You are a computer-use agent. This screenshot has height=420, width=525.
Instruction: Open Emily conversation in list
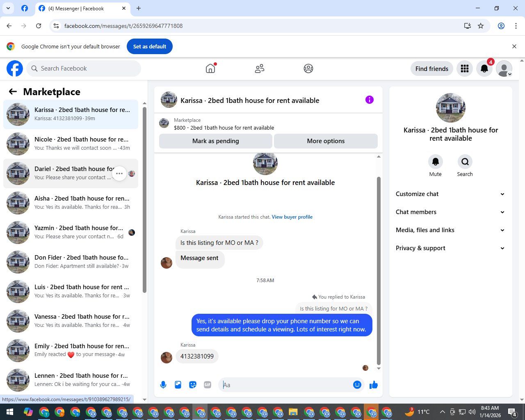pyautogui.click(x=71, y=351)
